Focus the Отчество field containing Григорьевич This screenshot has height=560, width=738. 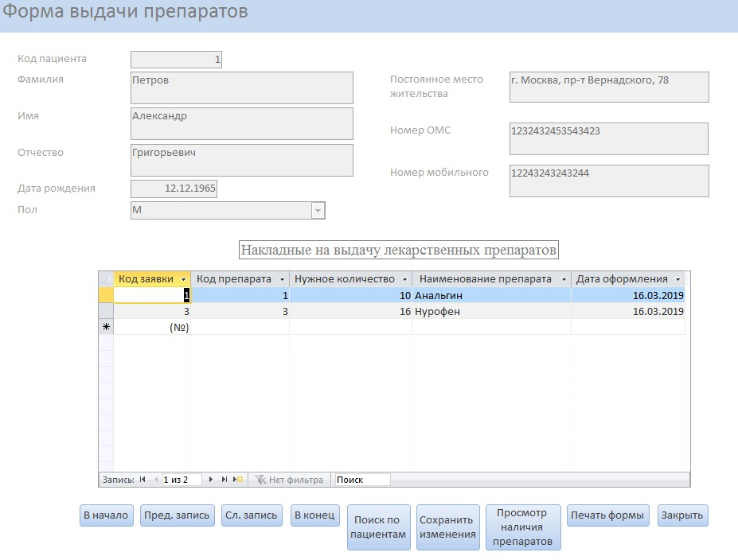pyautogui.click(x=242, y=161)
